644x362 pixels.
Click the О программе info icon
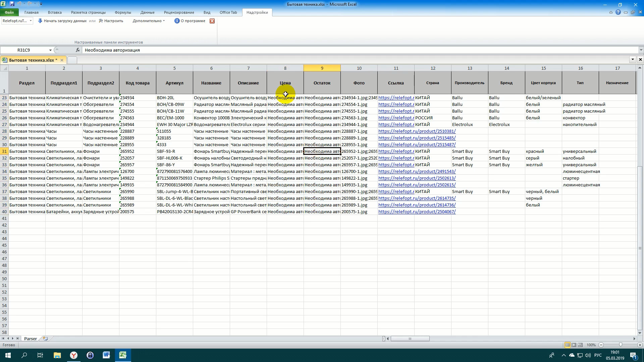(x=177, y=21)
